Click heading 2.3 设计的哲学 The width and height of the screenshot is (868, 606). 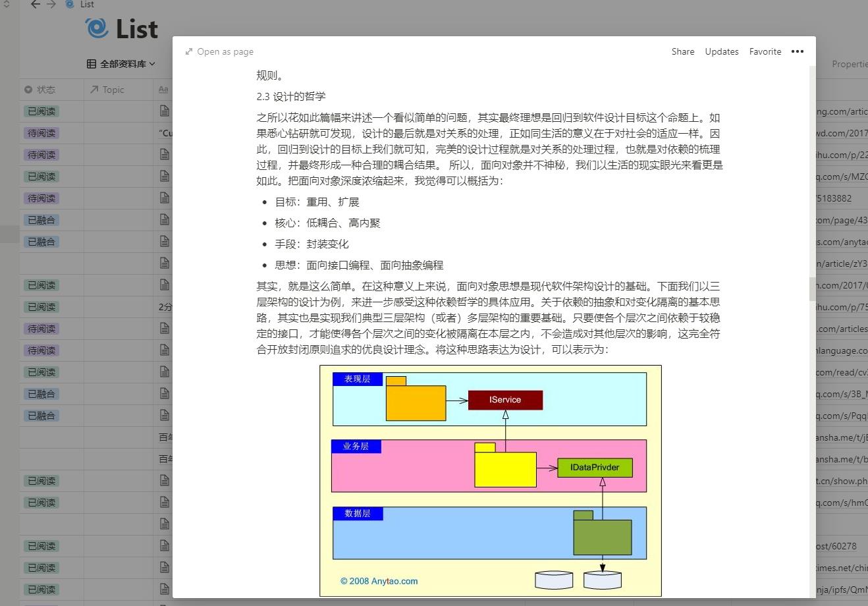point(291,96)
